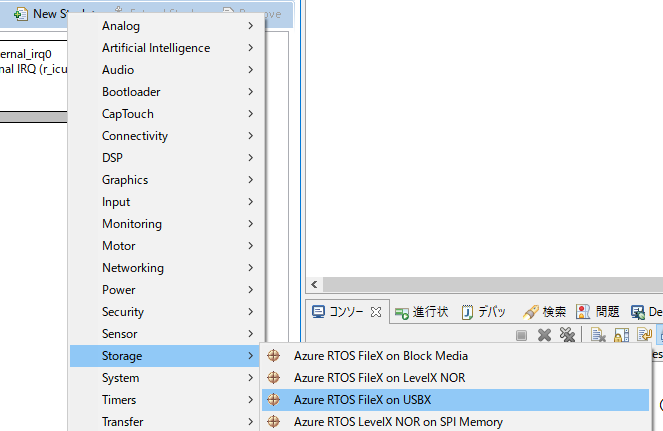Expand the Monitoring submenu arrow

pos(251,224)
